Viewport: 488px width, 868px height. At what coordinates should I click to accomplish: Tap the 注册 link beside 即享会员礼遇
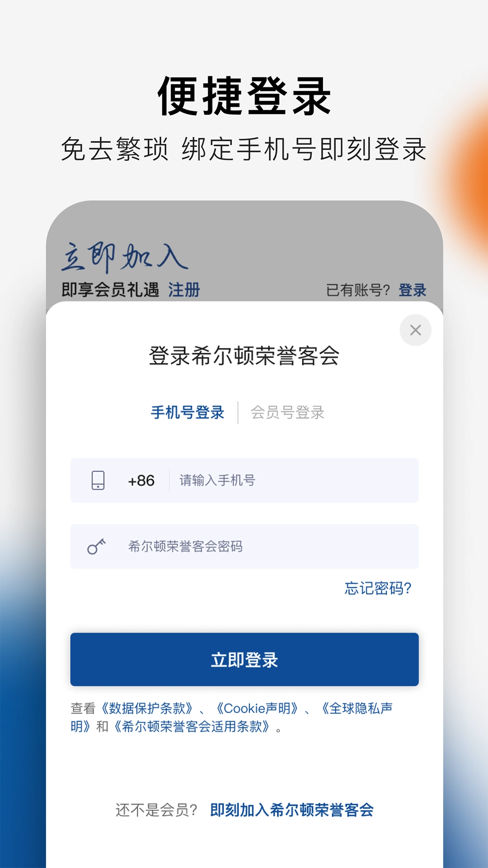[x=184, y=290]
